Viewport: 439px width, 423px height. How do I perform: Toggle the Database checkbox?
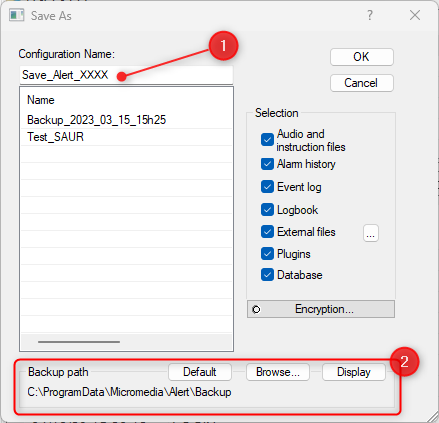coord(267,275)
